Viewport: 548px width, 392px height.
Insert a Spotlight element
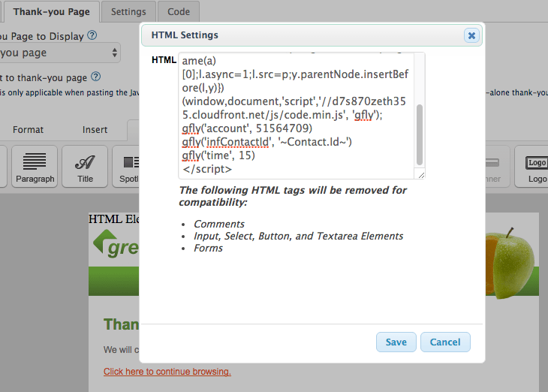(x=126, y=167)
